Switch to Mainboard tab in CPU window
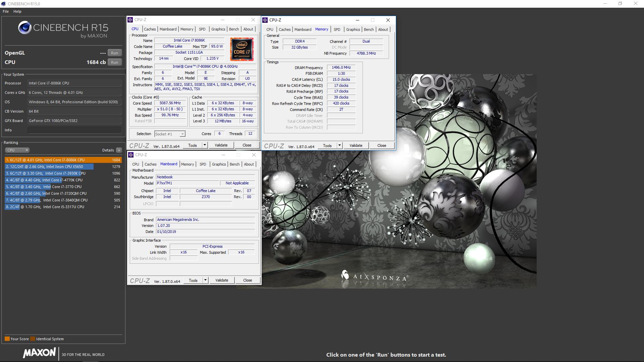 click(168, 29)
